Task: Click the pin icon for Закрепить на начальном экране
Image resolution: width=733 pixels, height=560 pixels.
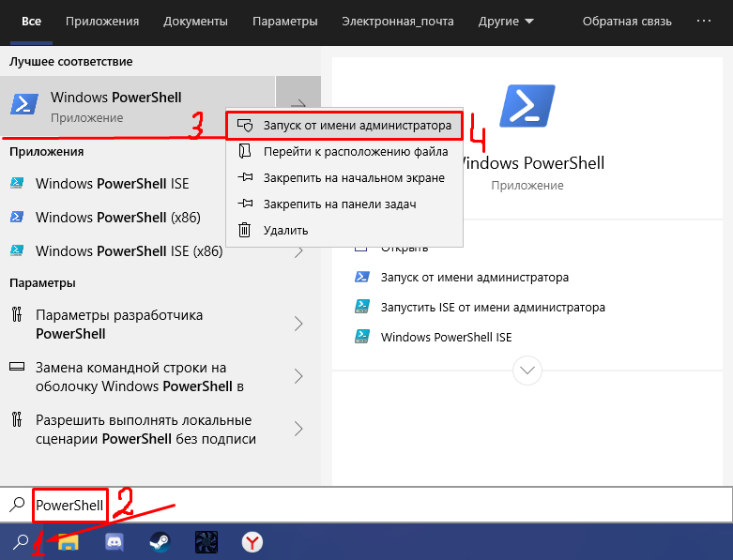Action: point(245,177)
